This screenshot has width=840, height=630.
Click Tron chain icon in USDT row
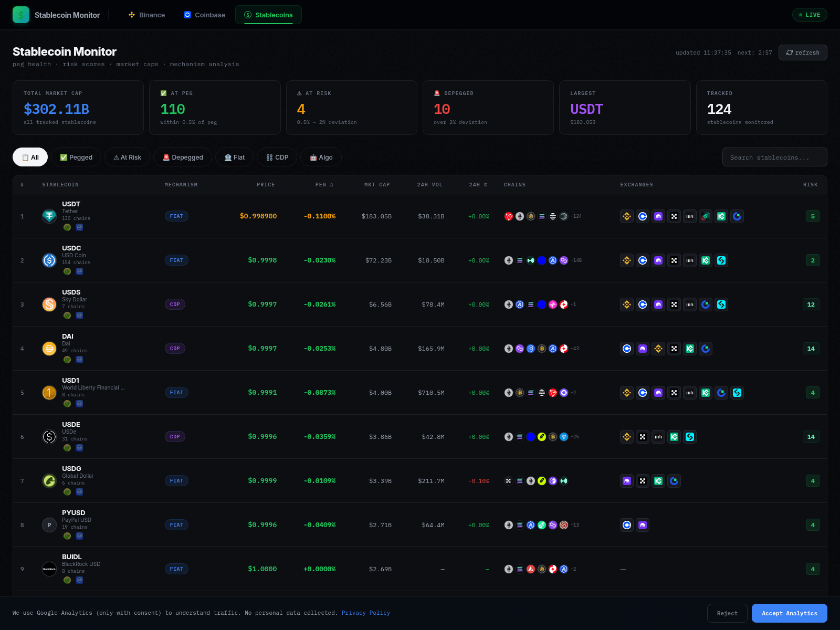[x=509, y=216]
